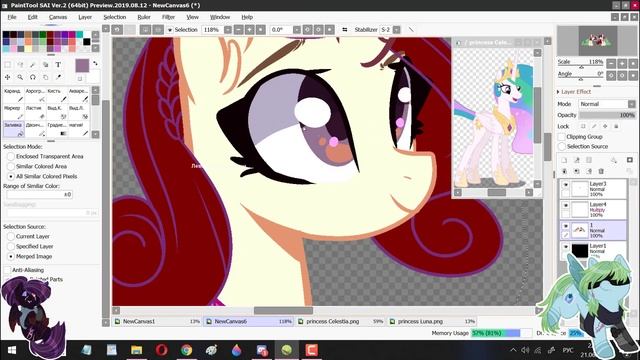This screenshot has width=640, height=360.
Task: Select the lasso selection tool
Action: 20,64
